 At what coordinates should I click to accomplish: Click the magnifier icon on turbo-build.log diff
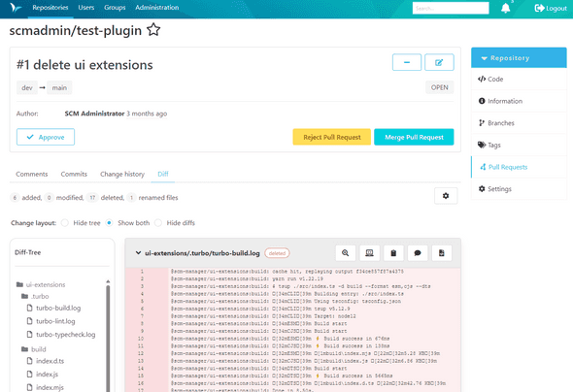click(346, 253)
